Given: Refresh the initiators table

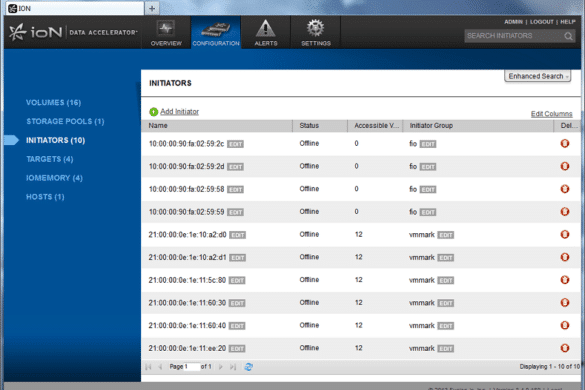Looking at the screenshot, I should (248, 367).
